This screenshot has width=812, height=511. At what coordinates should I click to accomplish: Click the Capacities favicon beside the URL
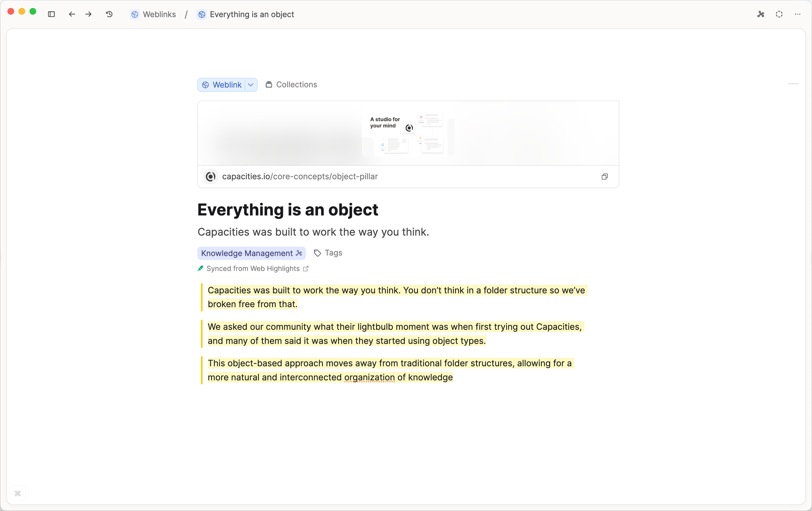click(x=210, y=177)
